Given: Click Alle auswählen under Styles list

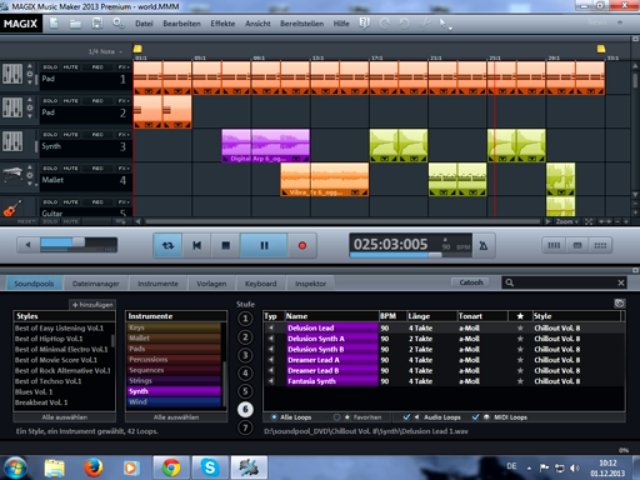Looking at the screenshot, I should 62,416.
